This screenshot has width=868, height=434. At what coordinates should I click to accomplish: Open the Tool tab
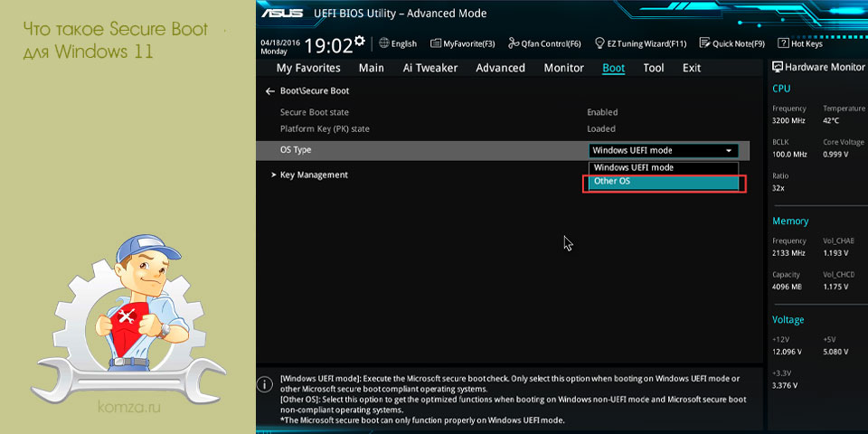654,68
